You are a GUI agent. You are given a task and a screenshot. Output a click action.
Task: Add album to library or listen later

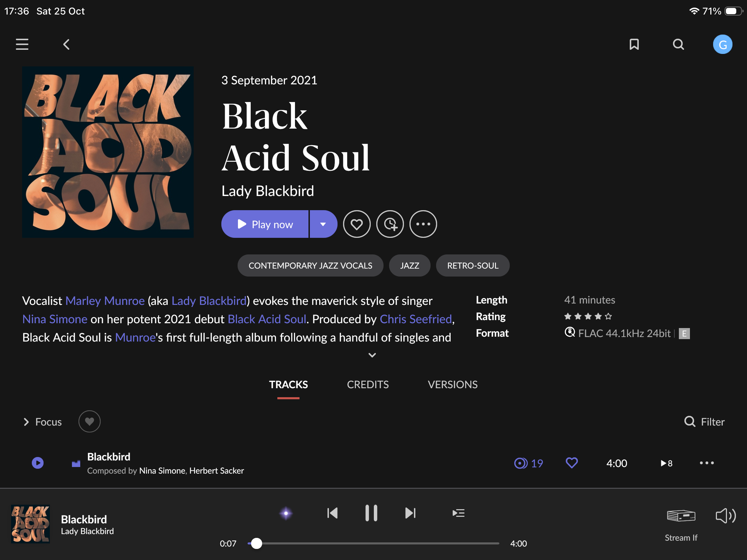[x=390, y=224]
